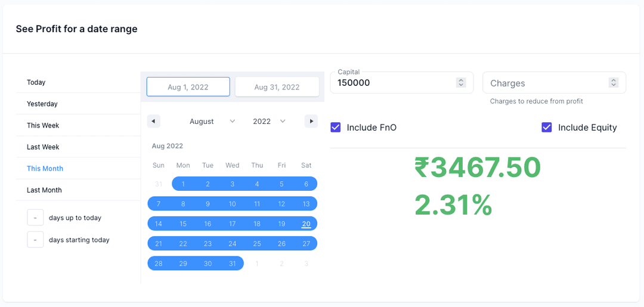The height and width of the screenshot is (307, 644).
Task: Select the Today preset range
Action: (x=36, y=82)
